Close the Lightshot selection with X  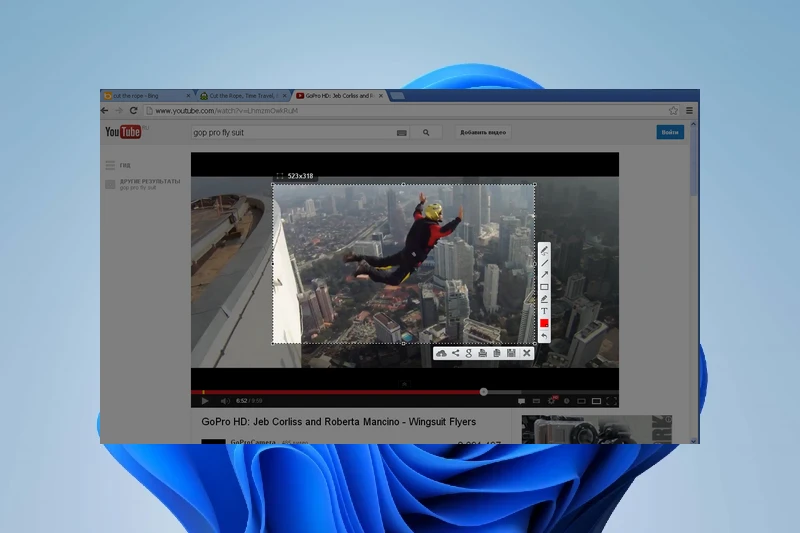(x=527, y=353)
